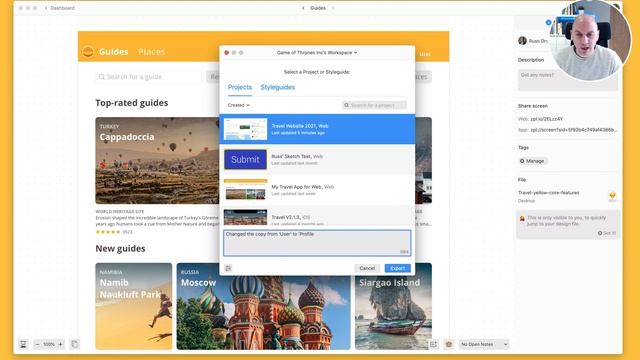Click the notification badge near the webcam
640x360 pixels.
(548, 23)
